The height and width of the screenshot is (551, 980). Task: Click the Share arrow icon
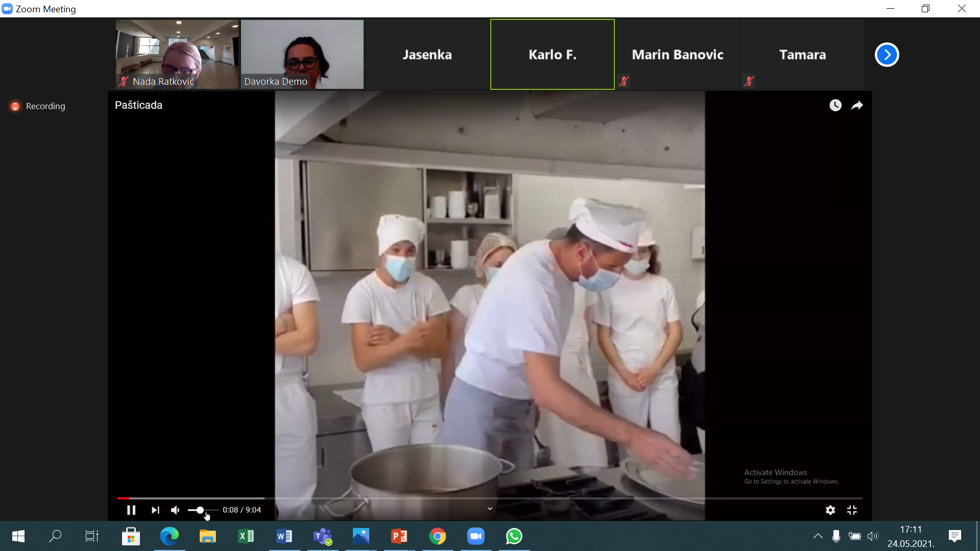(x=857, y=105)
